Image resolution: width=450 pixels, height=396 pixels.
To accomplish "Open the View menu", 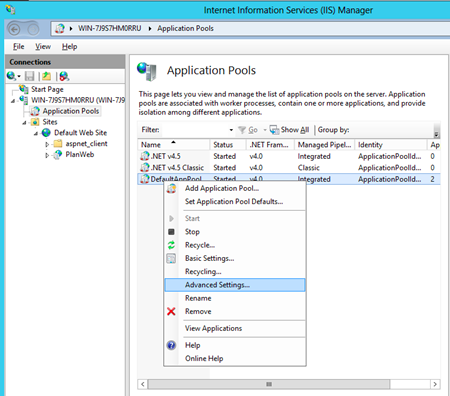I will click(x=43, y=47).
